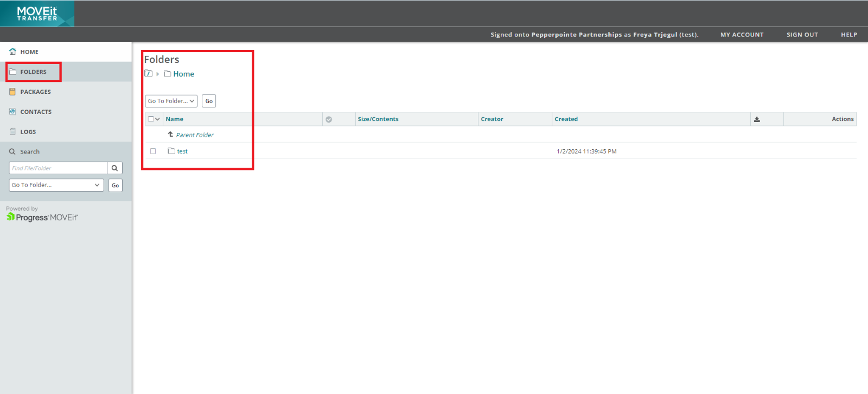The height and width of the screenshot is (394, 868).
Task: Click the root folder breadcrumb icon
Action: (x=149, y=74)
